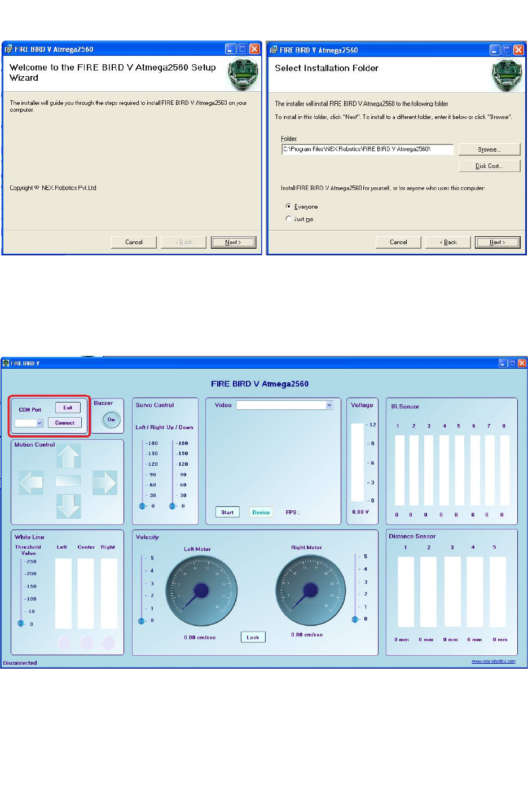Screen dimensions: 528x812
Task: Click Next in Select Installation Folder window
Action: click(x=498, y=242)
